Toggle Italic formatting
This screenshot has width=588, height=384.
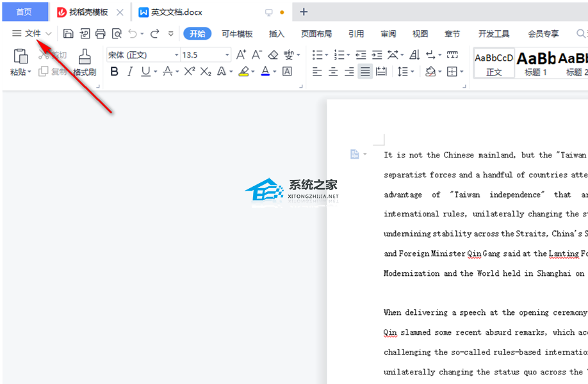[x=130, y=72]
